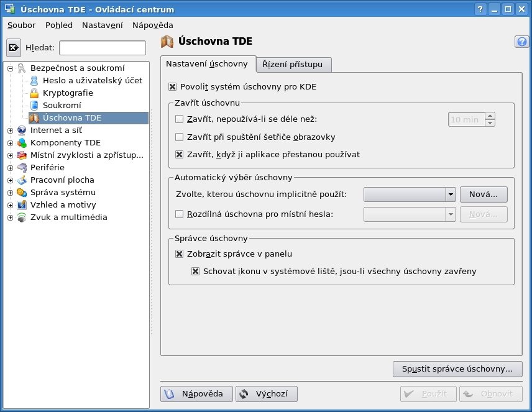Viewport: 532px width, 412px height.
Task: Click the Úschovna TDE wallet tree icon
Action: (x=34, y=118)
